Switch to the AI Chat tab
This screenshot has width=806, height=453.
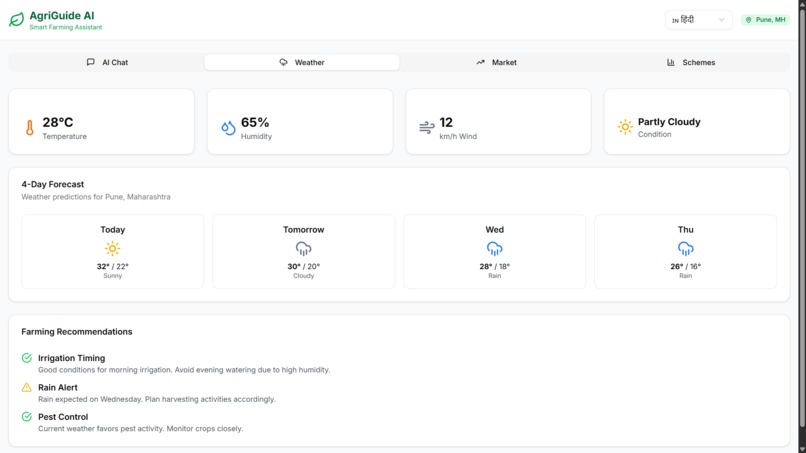[107, 62]
